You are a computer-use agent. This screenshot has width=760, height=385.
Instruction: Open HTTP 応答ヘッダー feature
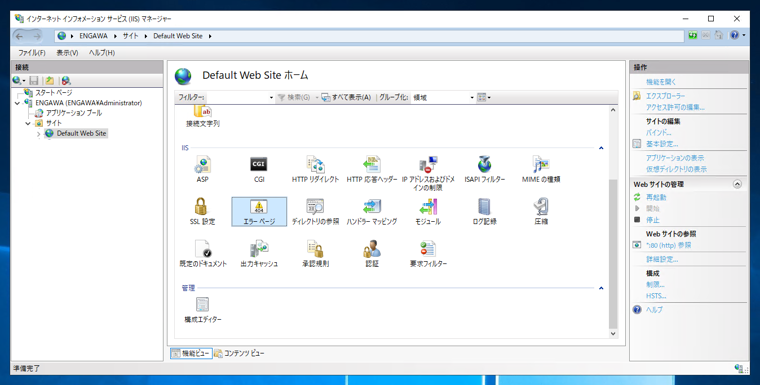point(372,169)
